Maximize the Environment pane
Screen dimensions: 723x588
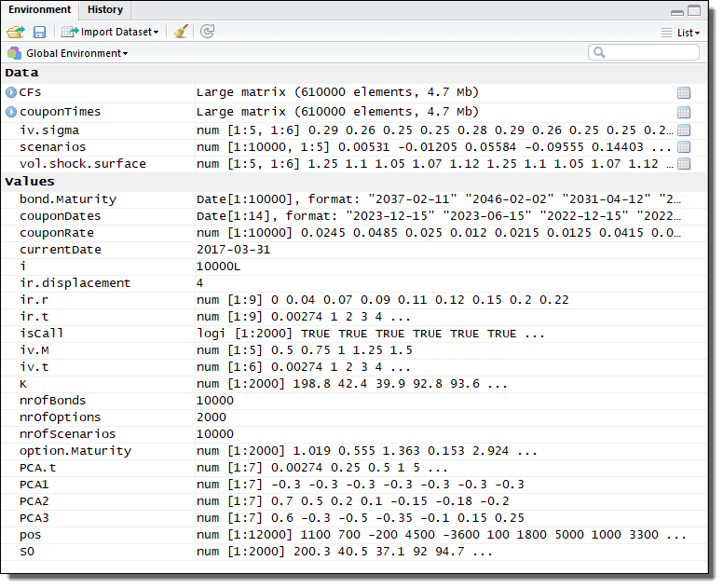694,10
